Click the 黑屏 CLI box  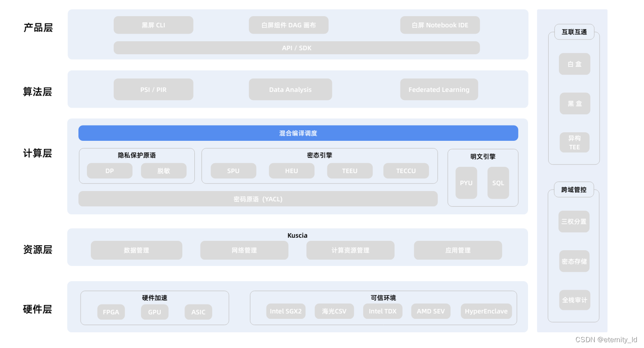tap(153, 25)
